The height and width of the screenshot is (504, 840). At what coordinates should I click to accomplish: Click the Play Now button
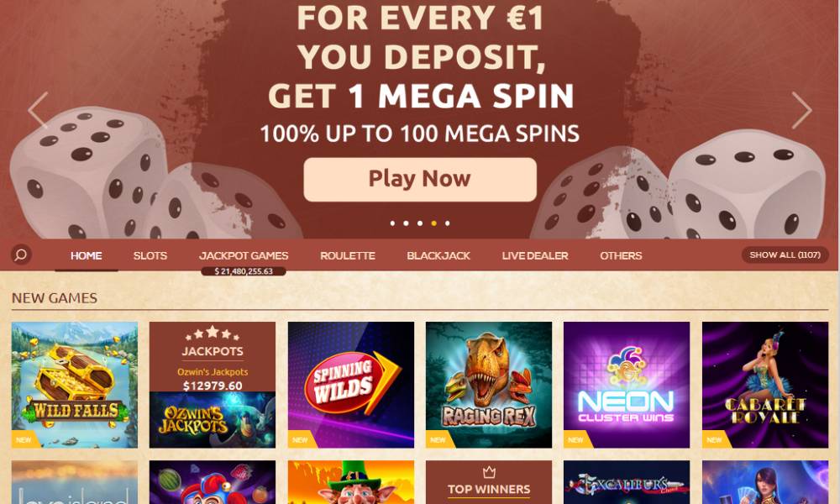(x=420, y=180)
